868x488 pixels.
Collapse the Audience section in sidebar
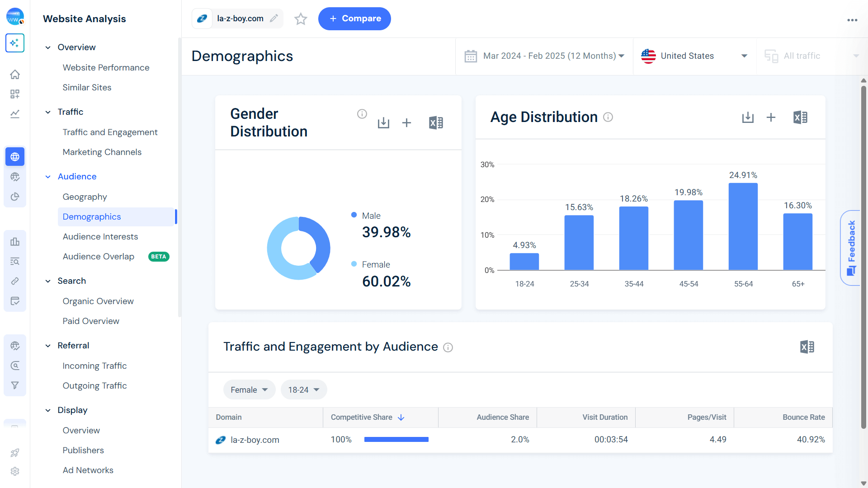[x=48, y=177]
